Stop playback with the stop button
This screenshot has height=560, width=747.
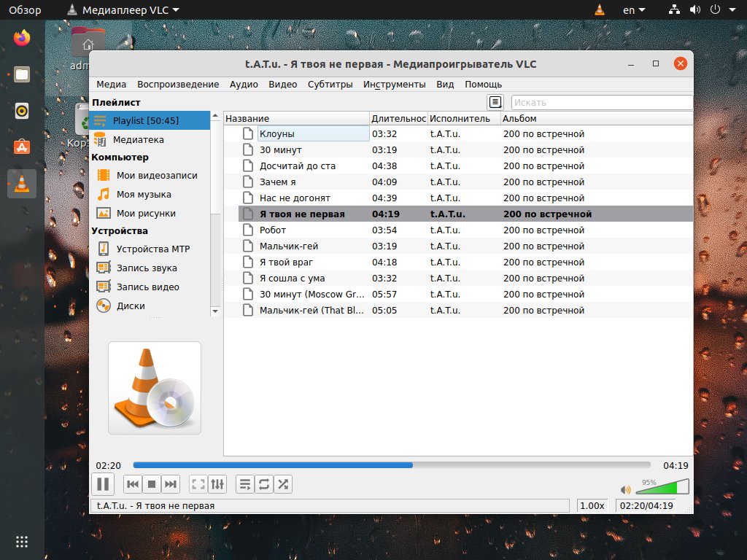[x=152, y=484]
